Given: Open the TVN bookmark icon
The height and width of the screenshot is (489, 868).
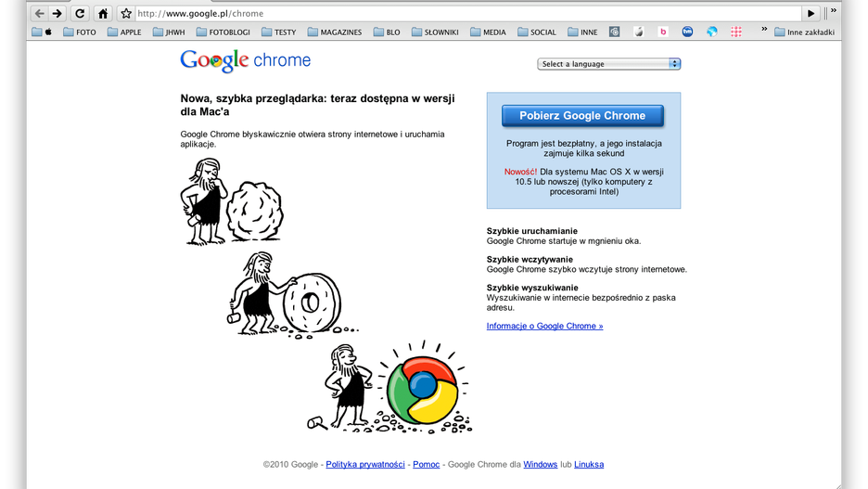Looking at the screenshot, I should (x=687, y=32).
